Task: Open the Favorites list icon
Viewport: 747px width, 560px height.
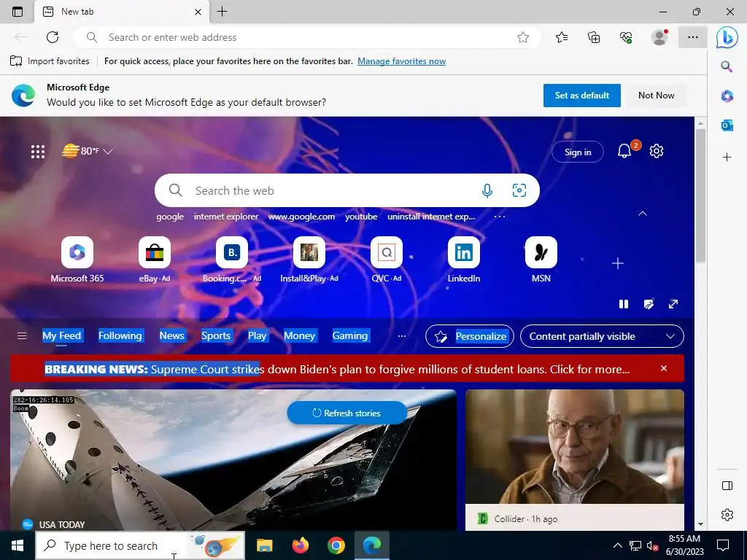Action: coord(562,37)
